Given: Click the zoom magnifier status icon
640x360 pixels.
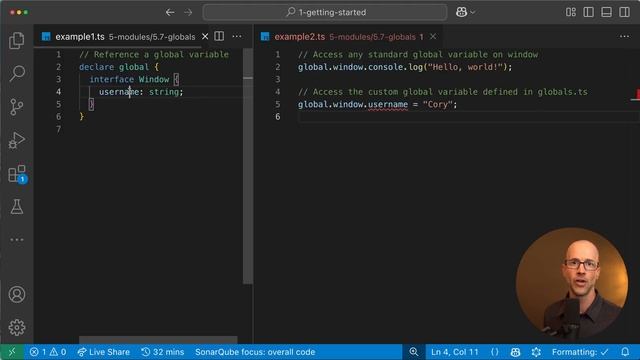Looking at the screenshot, I should pyautogui.click(x=413, y=352).
